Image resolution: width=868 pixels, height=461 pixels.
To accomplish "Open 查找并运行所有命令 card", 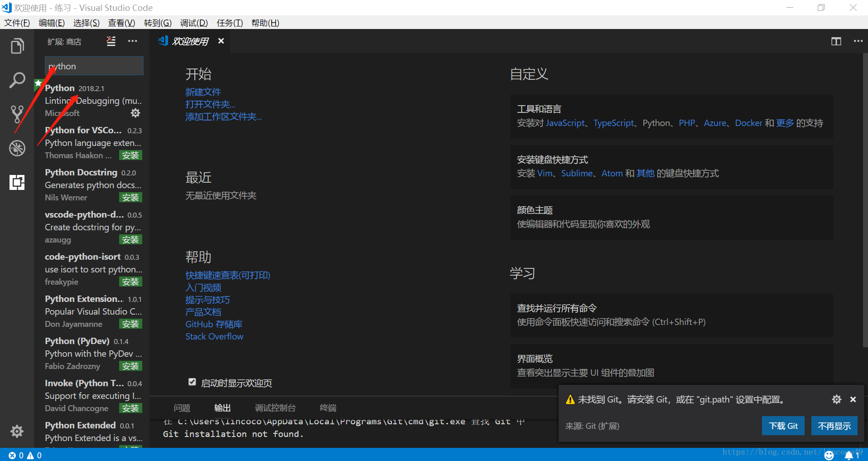I will click(x=671, y=315).
